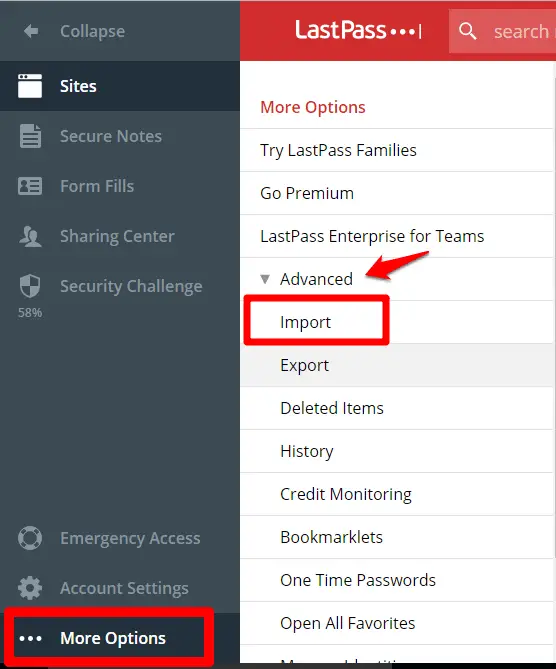This screenshot has width=556, height=669.
Task: Click the Account Settings gear icon
Action: tap(30, 588)
